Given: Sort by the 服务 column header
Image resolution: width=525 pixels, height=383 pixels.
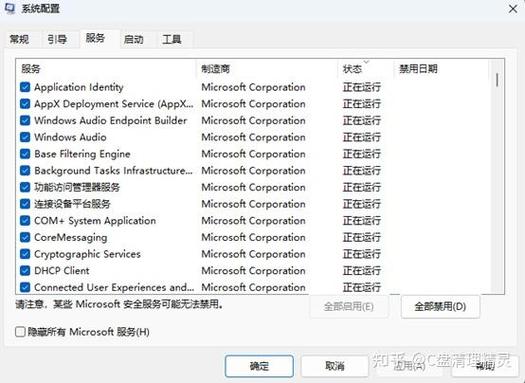Looking at the screenshot, I should [x=106, y=69].
